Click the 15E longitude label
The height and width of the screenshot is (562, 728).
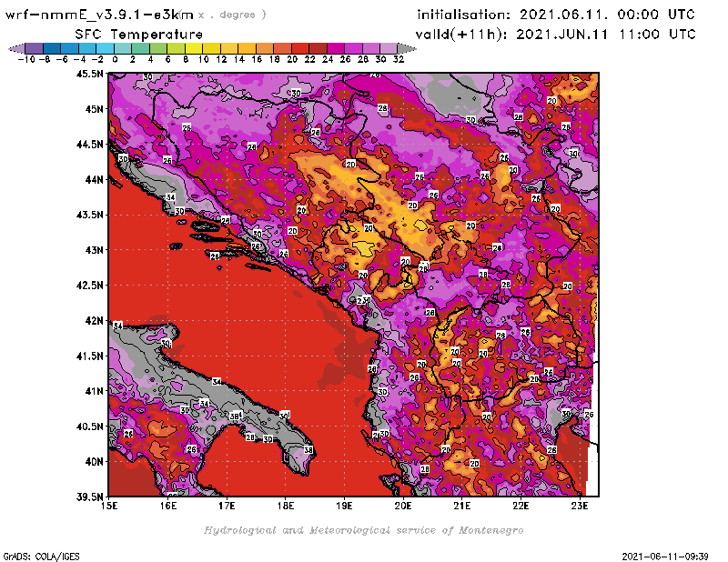point(109,506)
